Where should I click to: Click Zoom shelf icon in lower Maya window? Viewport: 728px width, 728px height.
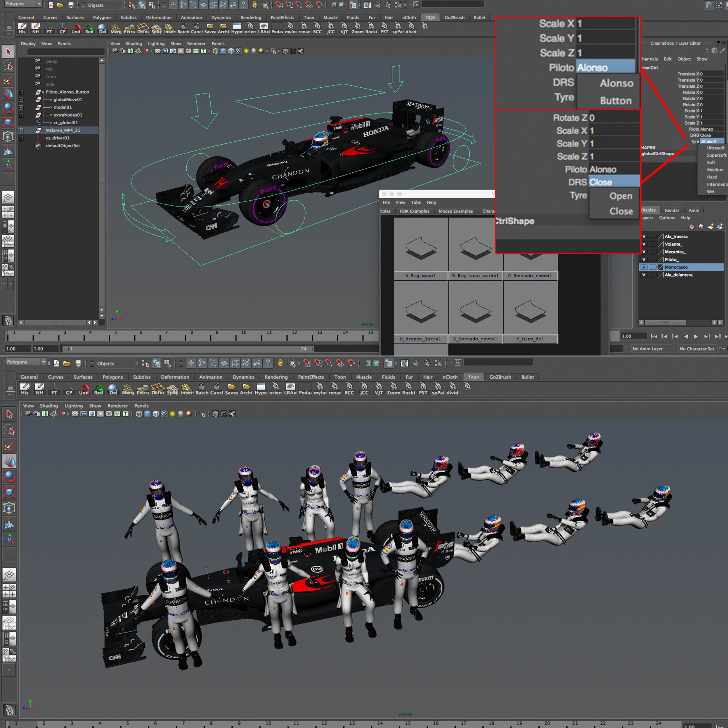point(393,389)
